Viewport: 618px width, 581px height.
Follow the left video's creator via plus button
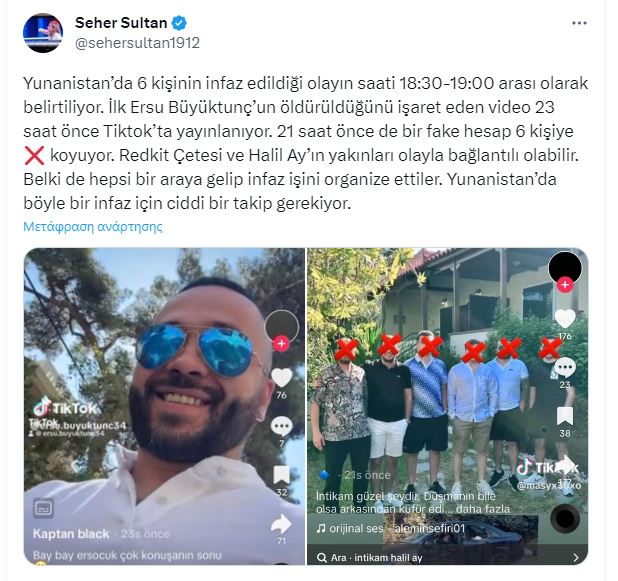coord(281,343)
